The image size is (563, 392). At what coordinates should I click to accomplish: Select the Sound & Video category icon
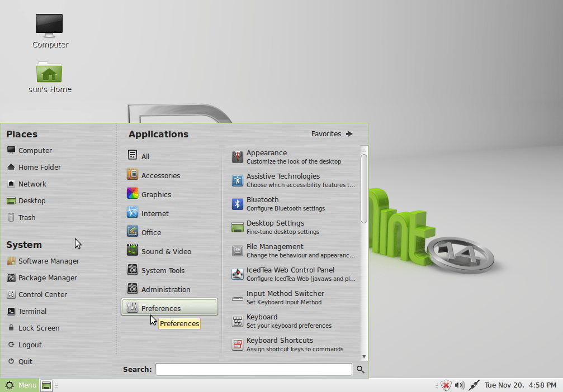133,250
